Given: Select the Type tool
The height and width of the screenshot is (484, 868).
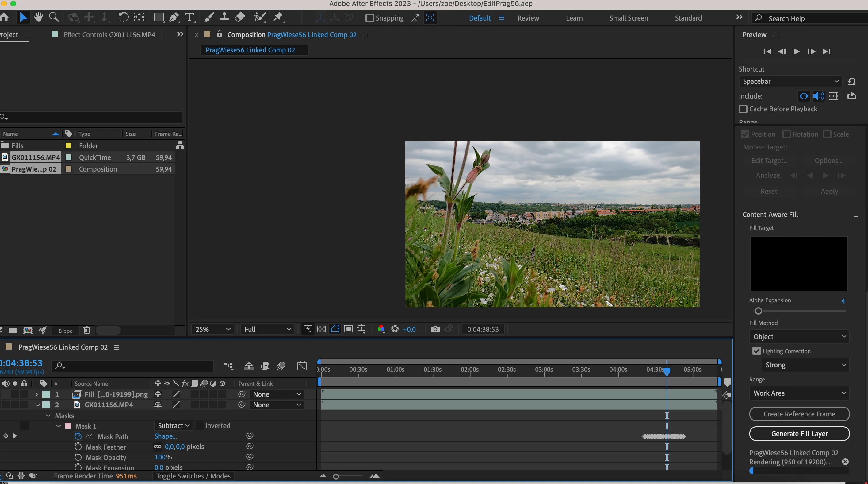Looking at the screenshot, I should (190, 17).
